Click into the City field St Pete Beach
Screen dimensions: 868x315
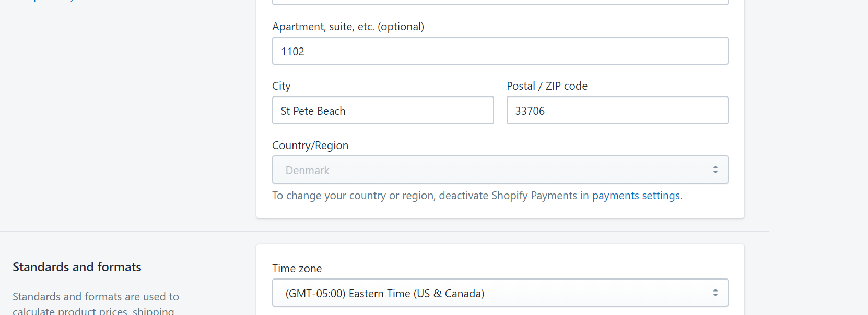coord(383,111)
